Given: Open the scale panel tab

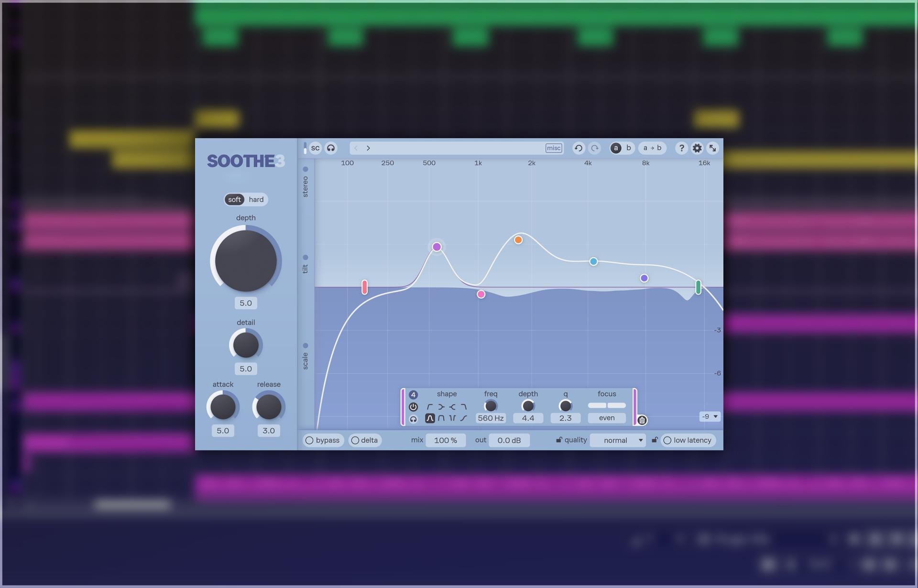Looking at the screenshot, I should pyautogui.click(x=306, y=357).
